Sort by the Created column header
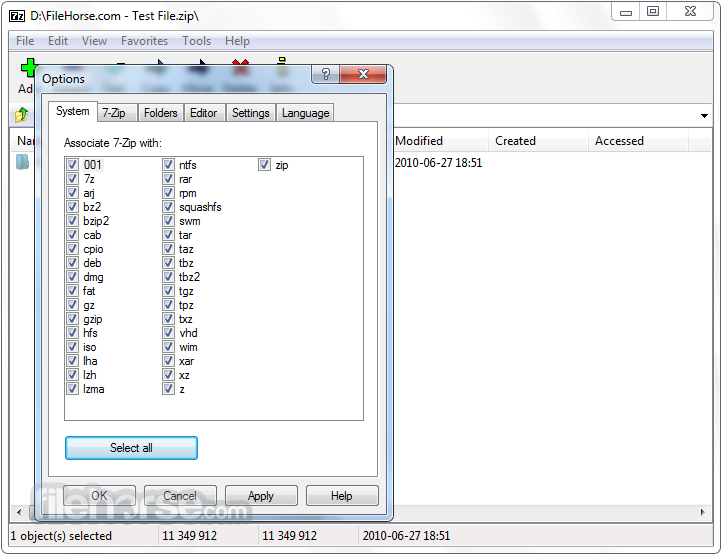722x555 pixels. click(538, 140)
